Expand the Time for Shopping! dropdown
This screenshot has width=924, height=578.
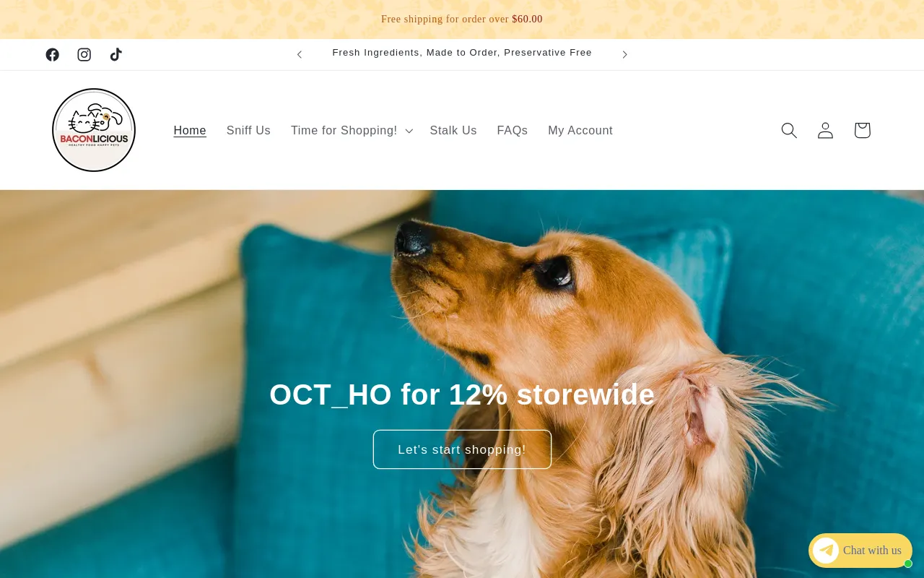pos(352,131)
